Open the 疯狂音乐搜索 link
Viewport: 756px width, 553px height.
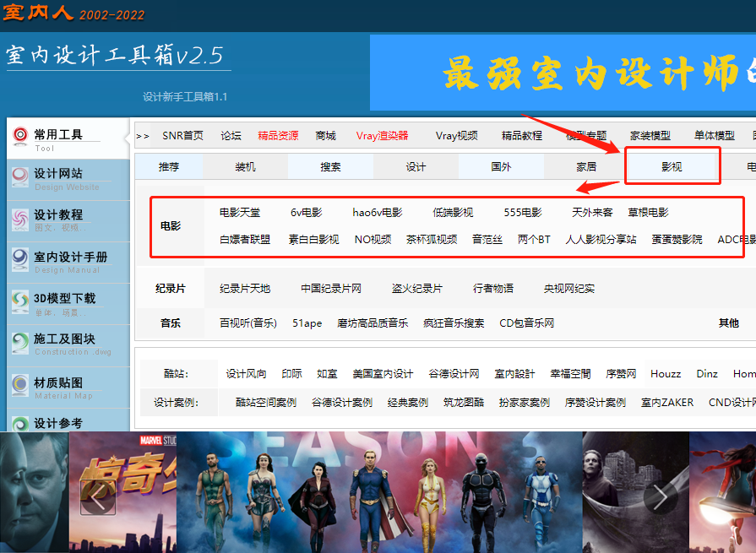[454, 323]
